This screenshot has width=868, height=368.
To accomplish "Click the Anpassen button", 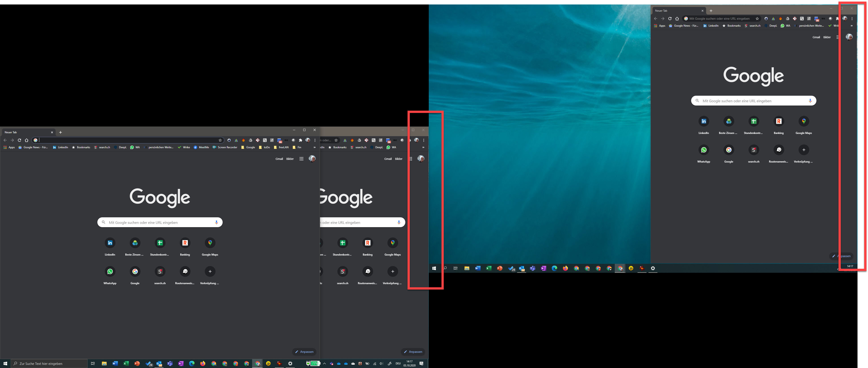I will click(x=304, y=351).
